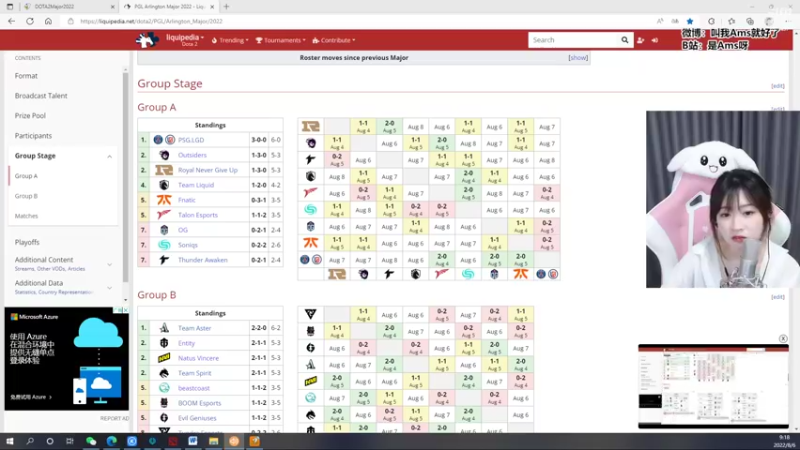Go to browser home page

pyautogui.click(x=48, y=21)
